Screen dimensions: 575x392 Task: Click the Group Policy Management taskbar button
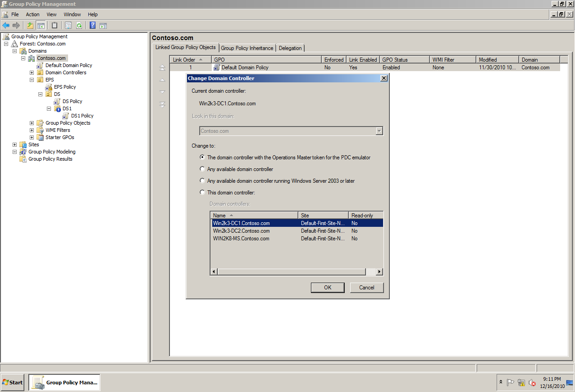(64, 383)
